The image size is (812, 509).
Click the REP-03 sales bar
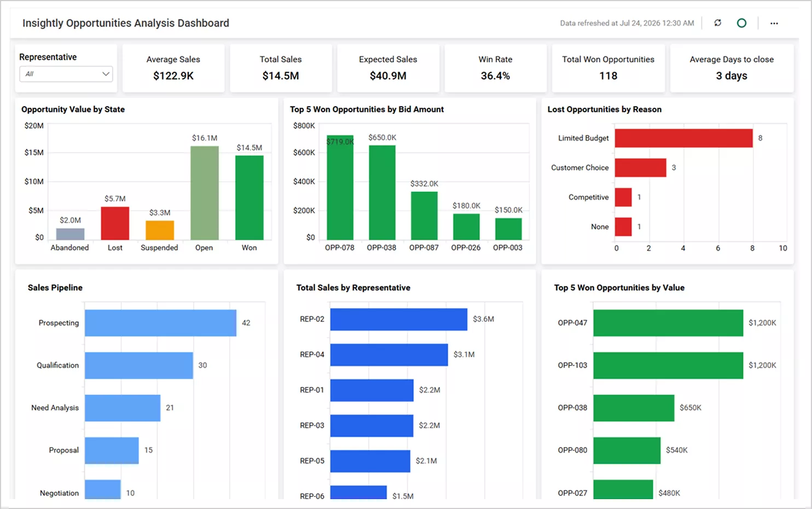pyautogui.click(x=372, y=426)
